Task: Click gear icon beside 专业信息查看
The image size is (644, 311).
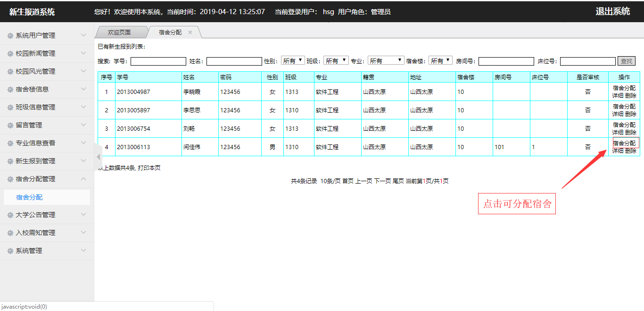Action: pos(10,143)
